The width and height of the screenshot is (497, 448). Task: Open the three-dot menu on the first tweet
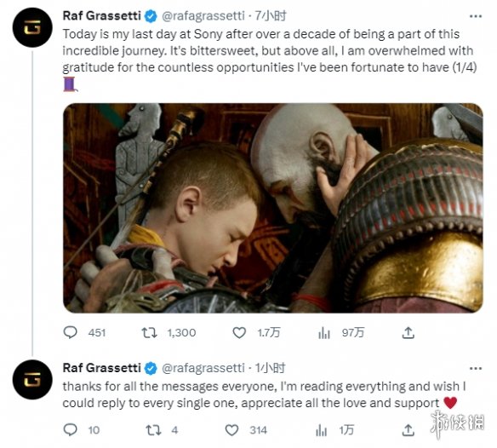[x=476, y=16]
